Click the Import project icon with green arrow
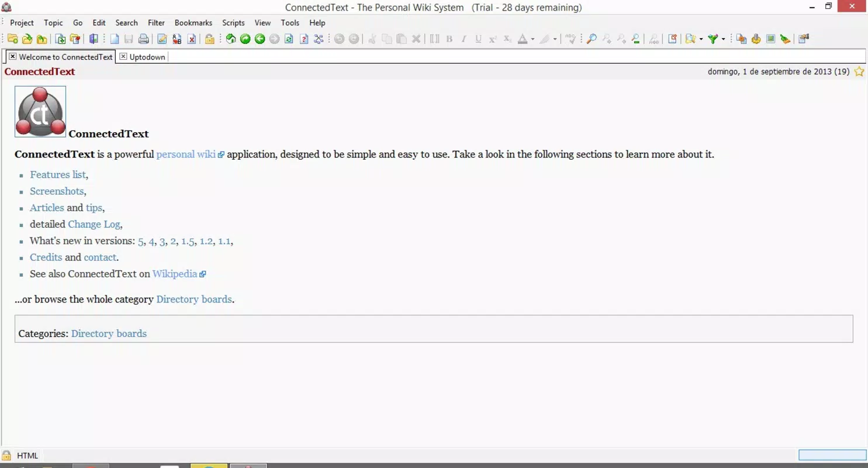 pyautogui.click(x=61, y=39)
